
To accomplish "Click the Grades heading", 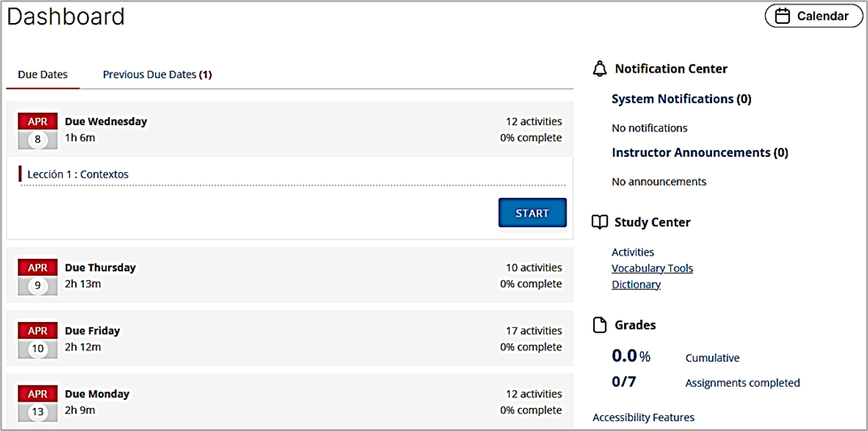I will pyautogui.click(x=635, y=325).
